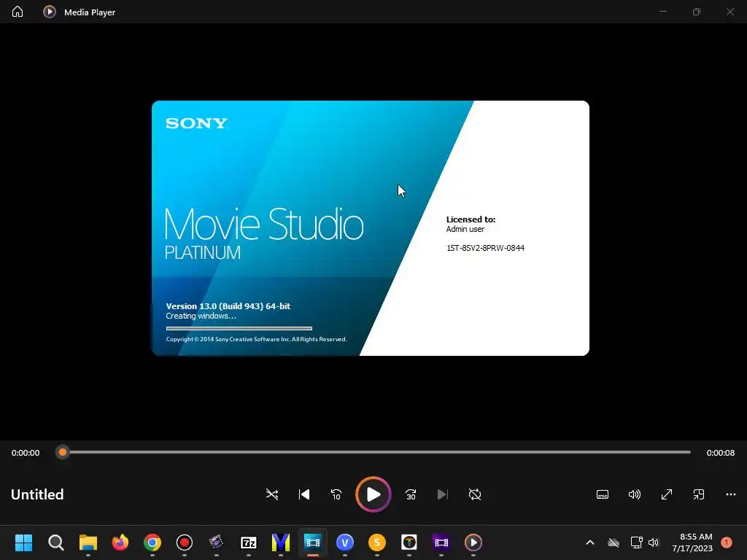Launch Google Chrome from the taskbar
747x560 pixels.
coord(152,542)
